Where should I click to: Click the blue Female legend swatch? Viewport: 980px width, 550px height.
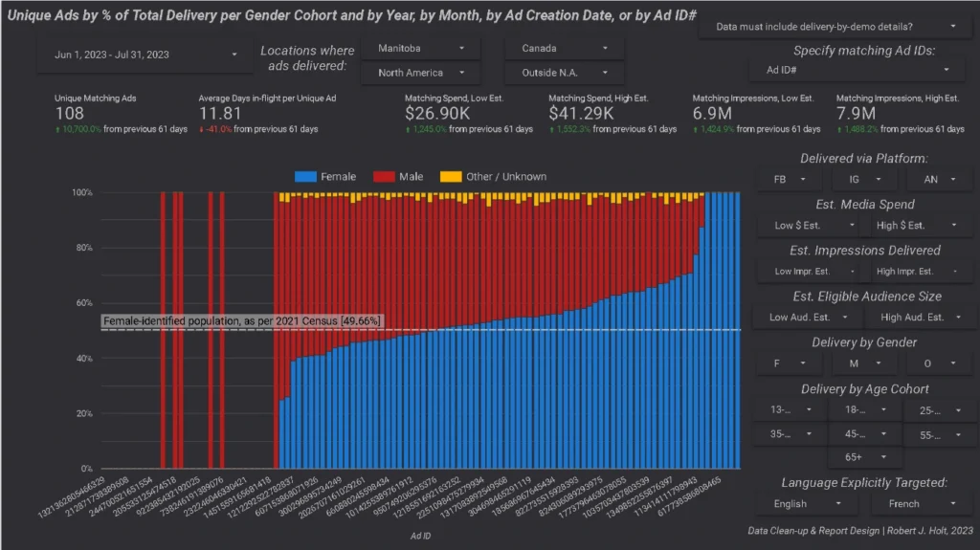point(305,177)
